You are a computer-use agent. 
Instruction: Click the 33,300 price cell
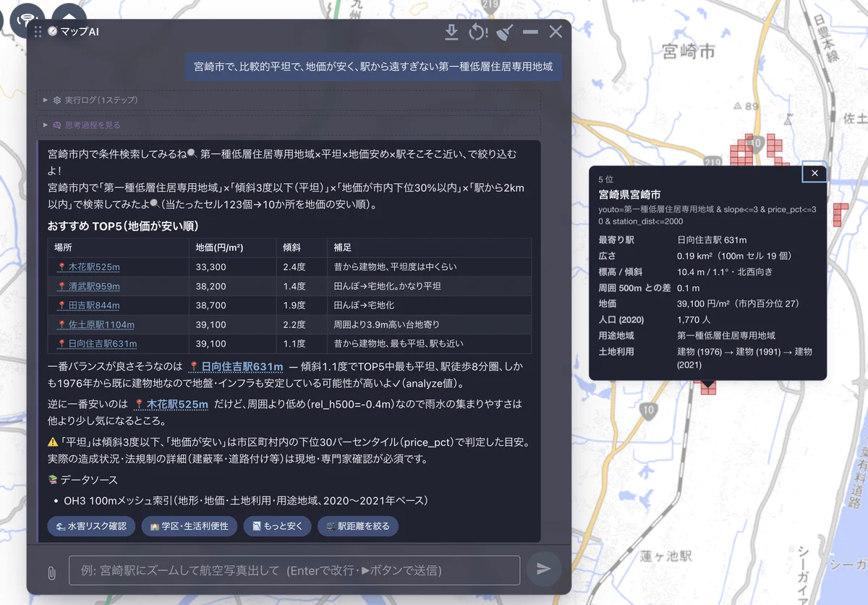tap(233, 267)
